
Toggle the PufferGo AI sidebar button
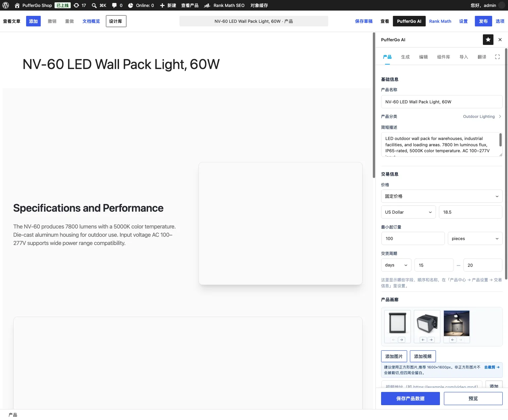point(409,21)
